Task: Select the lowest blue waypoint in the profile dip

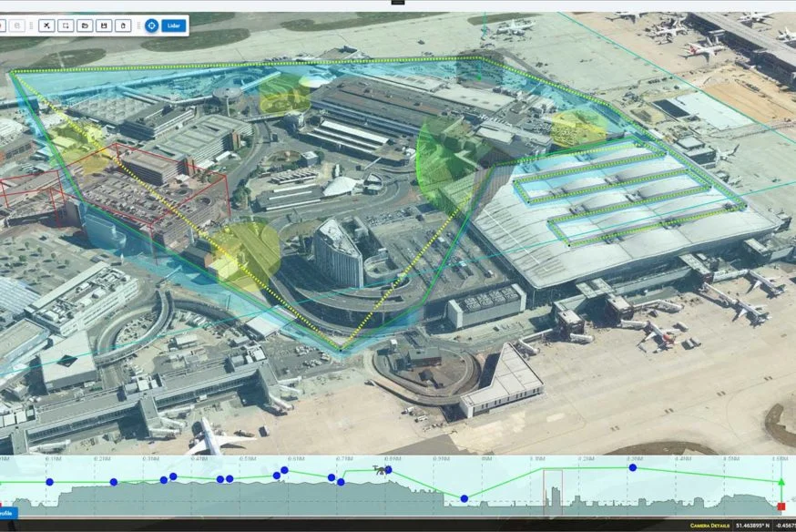Action: (x=464, y=498)
